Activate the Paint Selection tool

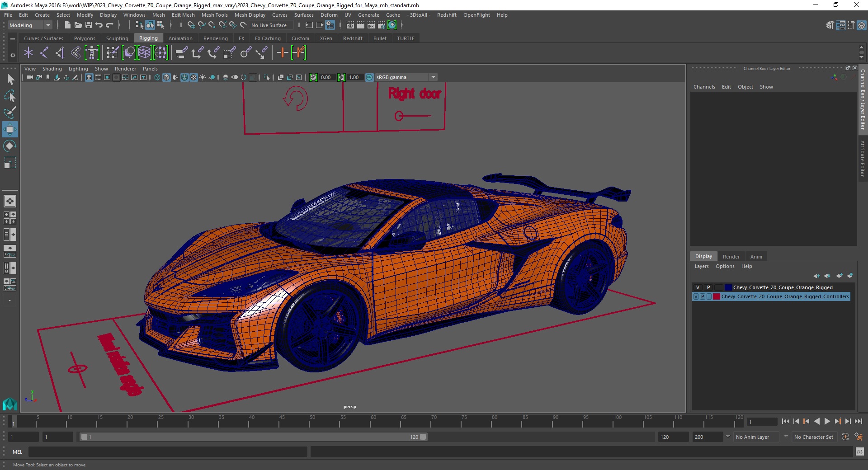(10, 113)
